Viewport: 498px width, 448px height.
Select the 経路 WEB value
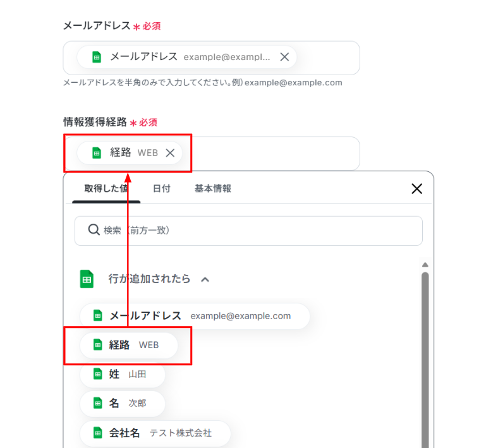point(128,345)
